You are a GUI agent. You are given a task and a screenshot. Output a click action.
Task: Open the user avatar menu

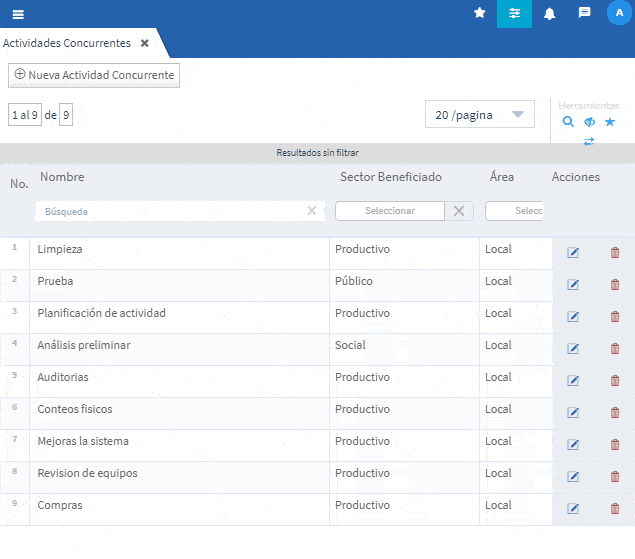tap(618, 13)
